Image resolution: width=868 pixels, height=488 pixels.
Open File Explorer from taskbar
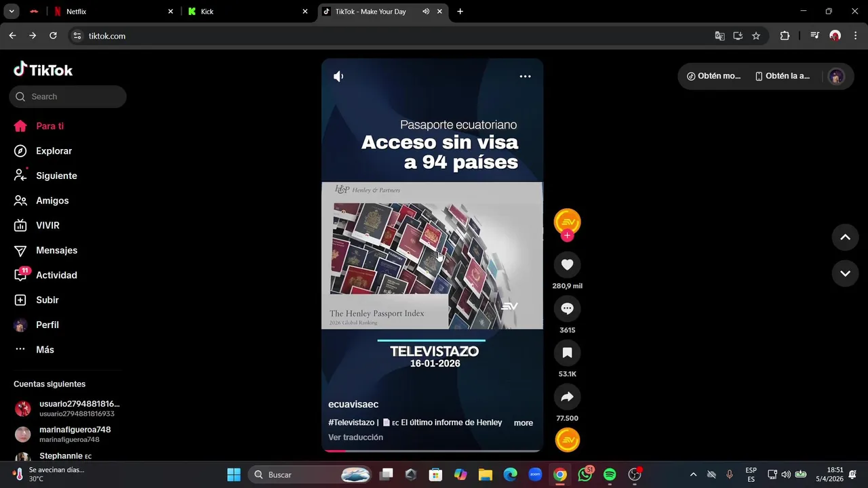[x=485, y=474]
